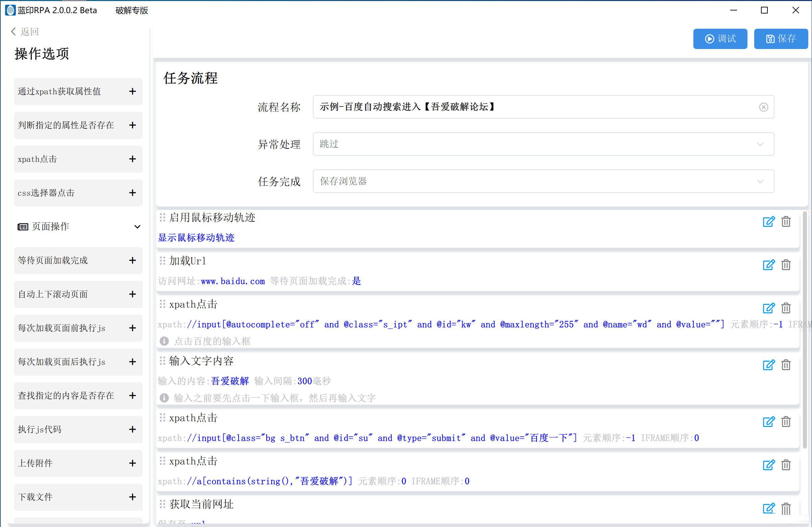The image size is (812, 527).
Task: Clear the 流程名称 field with the x icon
Action: pos(764,107)
